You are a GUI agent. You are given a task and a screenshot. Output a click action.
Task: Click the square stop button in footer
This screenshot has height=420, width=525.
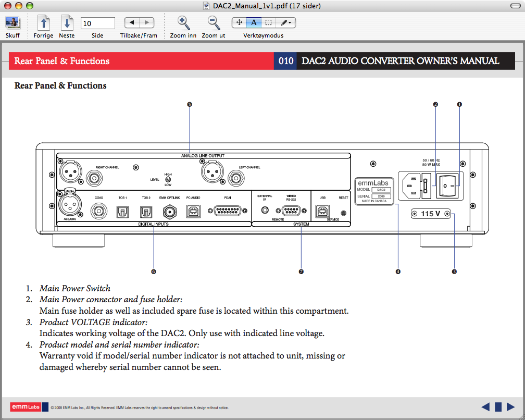click(x=498, y=406)
